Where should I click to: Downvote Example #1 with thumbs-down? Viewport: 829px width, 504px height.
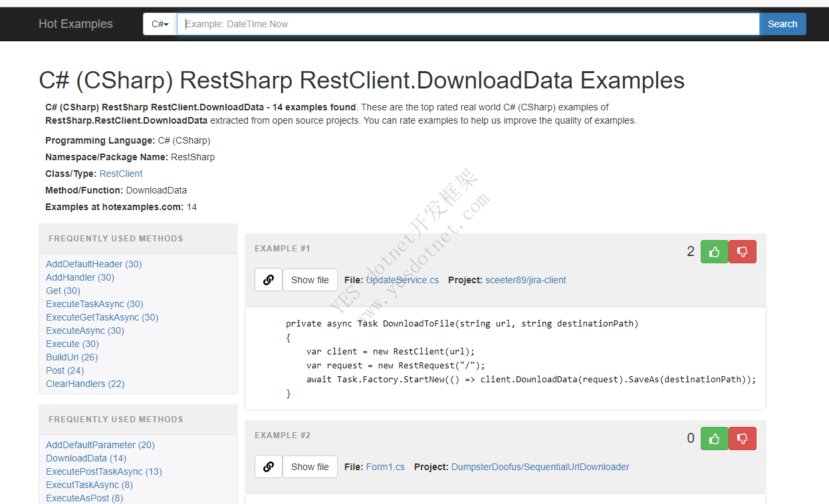pyautogui.click(x=743, y=252)
